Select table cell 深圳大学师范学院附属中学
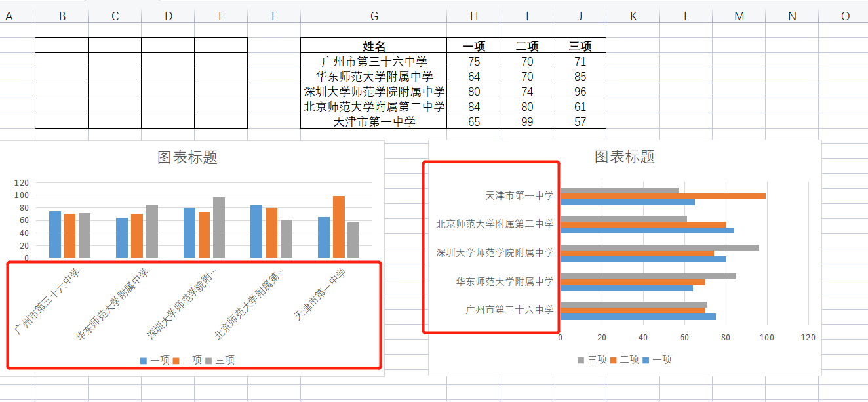This screenshot has height=402, width=868. (x=374, y=91)
